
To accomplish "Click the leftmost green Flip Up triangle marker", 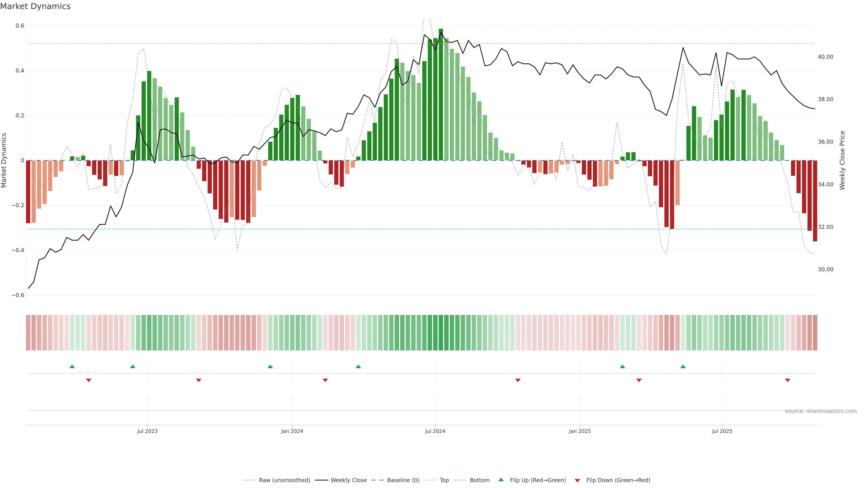I will coord(72,366).
